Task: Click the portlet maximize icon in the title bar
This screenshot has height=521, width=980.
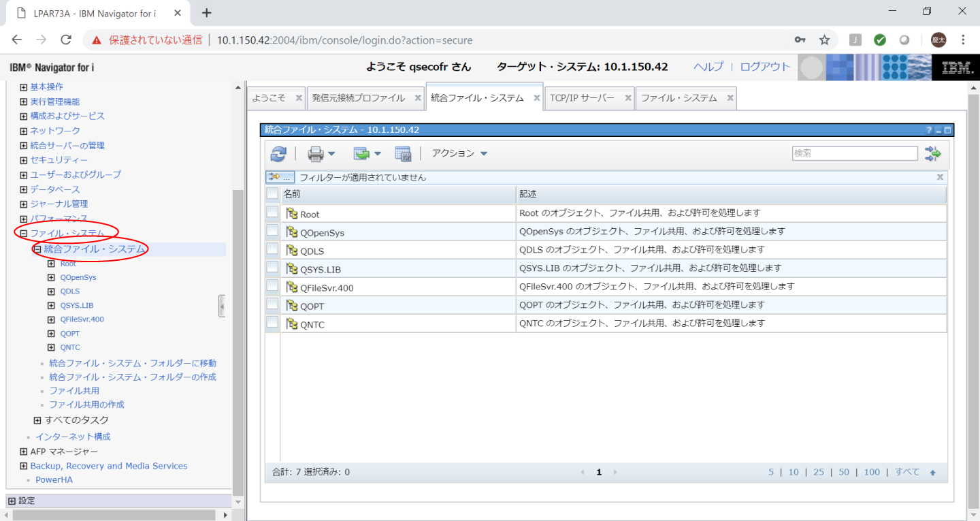Action: coord(948,130)
